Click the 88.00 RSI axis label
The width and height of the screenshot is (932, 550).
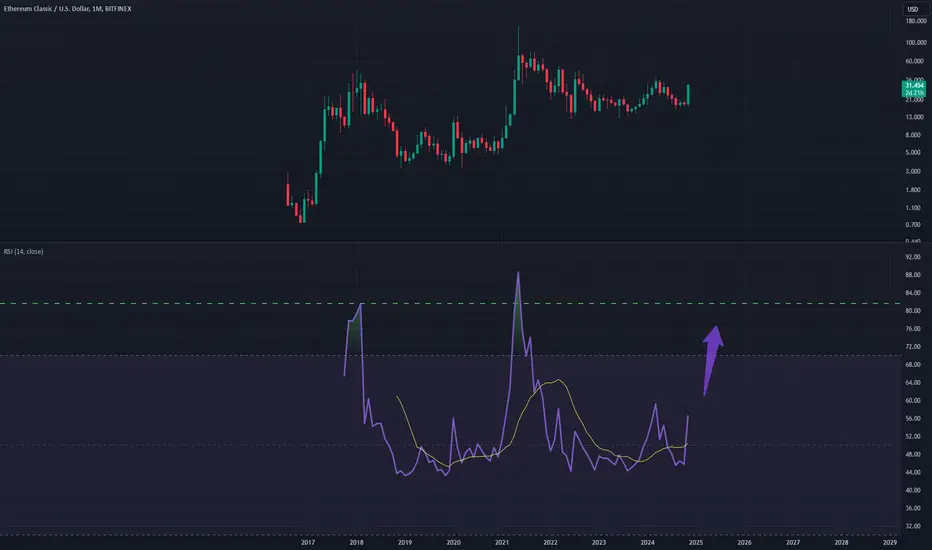[x=912, y=275]
